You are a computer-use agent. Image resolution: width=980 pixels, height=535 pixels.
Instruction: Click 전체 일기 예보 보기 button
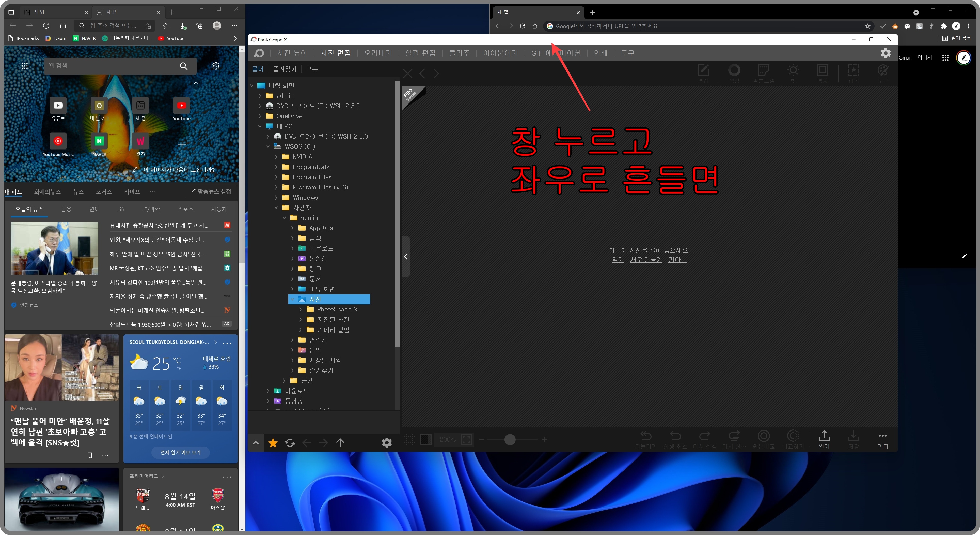coord(180,452)
